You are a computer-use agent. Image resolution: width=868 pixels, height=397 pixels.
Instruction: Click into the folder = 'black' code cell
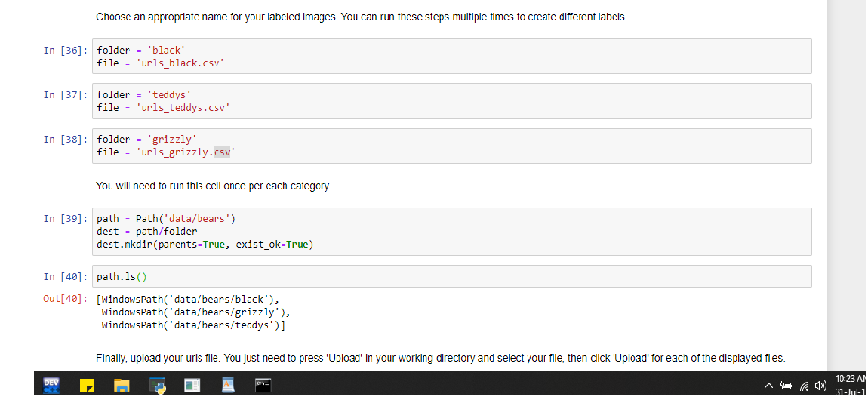pos(451,57)
